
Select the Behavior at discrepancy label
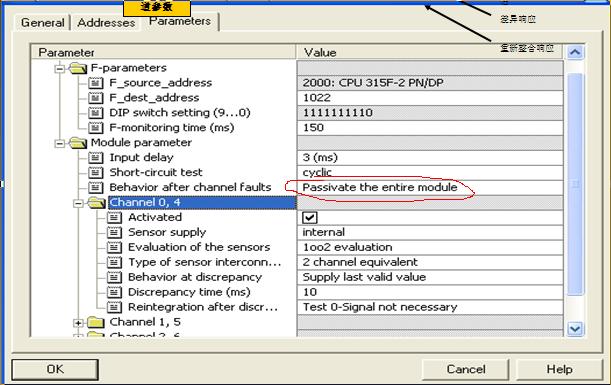point(195,277)
